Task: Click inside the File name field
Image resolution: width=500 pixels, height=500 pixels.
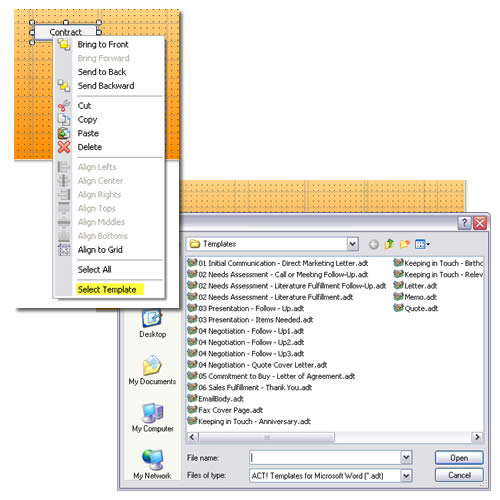Action: click(325, 457)
